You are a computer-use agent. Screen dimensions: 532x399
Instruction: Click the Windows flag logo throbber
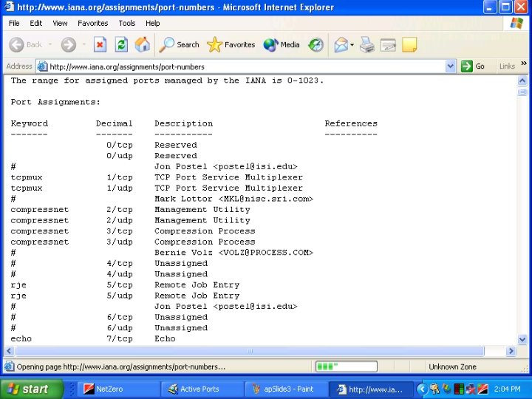point(516,23)
